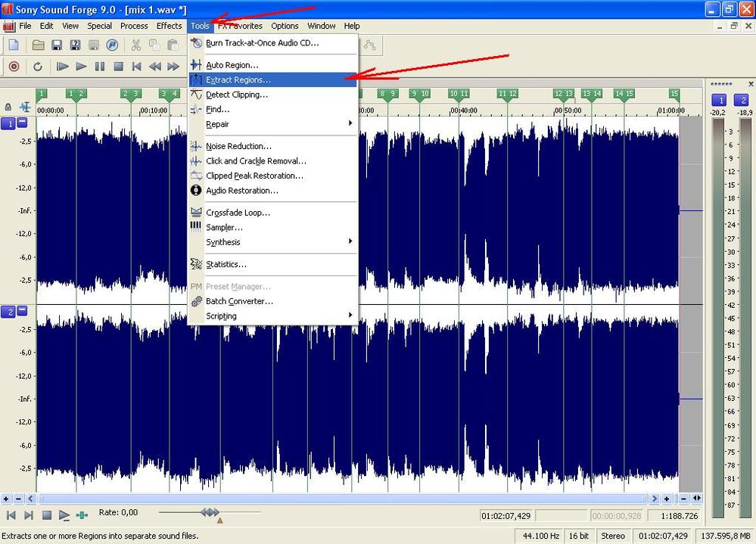Select channel 2 number button

tap(8, 312)
